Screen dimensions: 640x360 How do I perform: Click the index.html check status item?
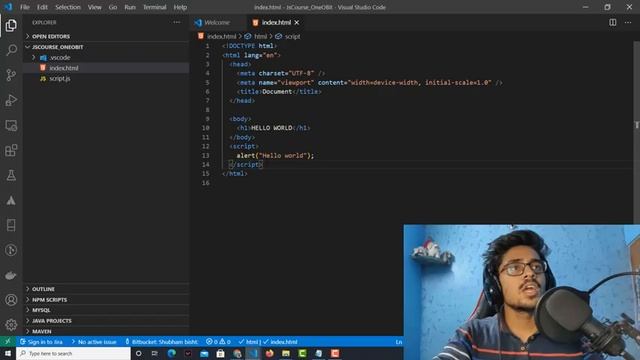[x=280, y=342]
